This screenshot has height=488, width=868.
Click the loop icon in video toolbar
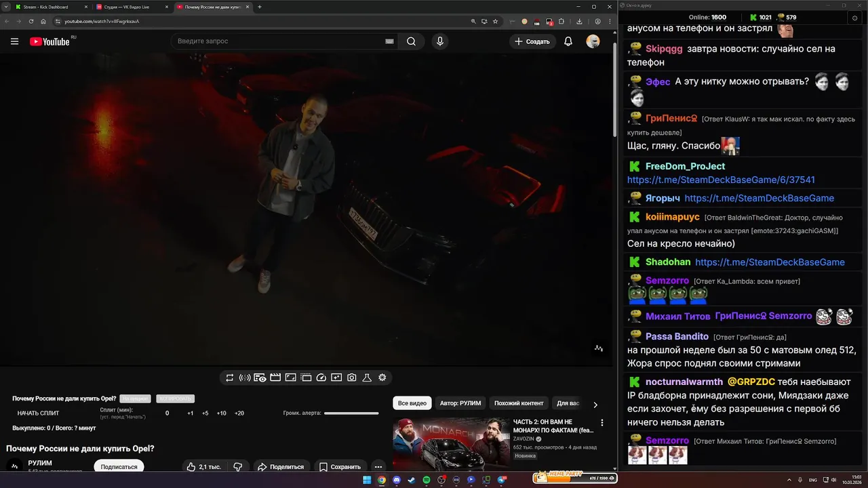(x=230, y=378)
